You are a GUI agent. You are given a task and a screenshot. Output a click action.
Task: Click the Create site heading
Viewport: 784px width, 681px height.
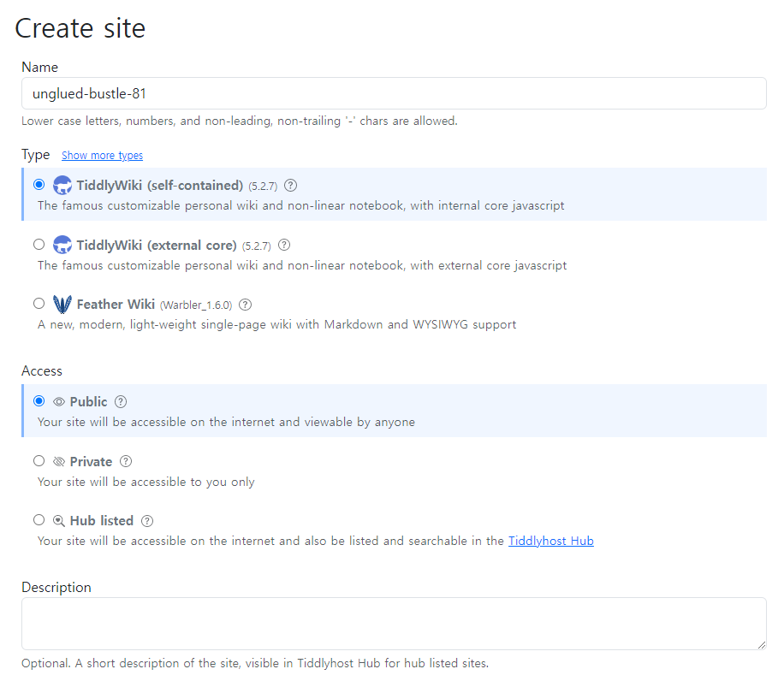[x=80, y=28]
